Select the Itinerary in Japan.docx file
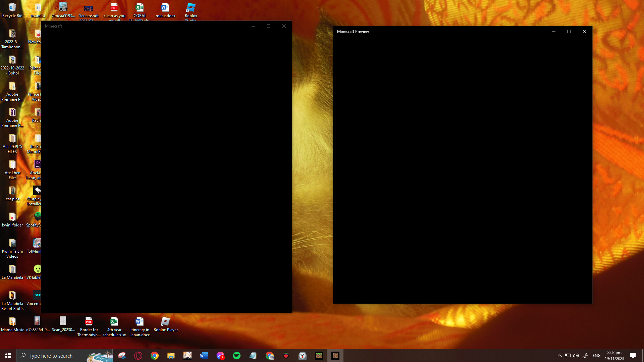The height and width of the screenshot is (362, 644). tap(140, 327)
